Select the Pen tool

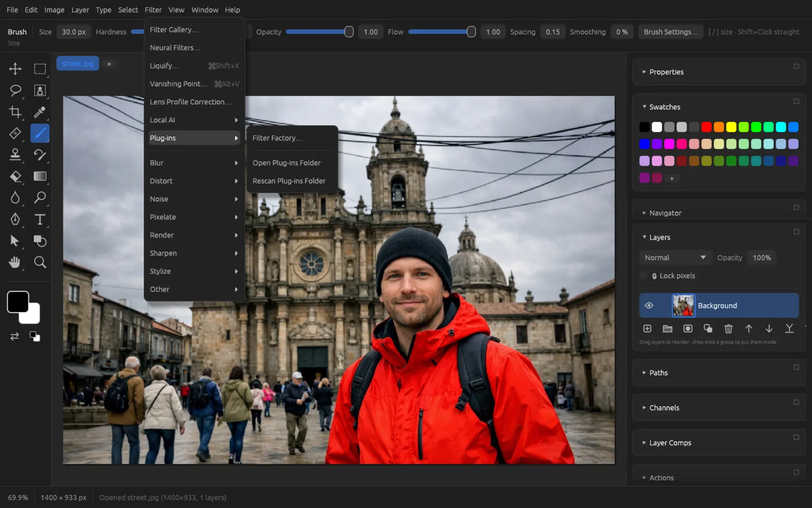tap(15, 219)
